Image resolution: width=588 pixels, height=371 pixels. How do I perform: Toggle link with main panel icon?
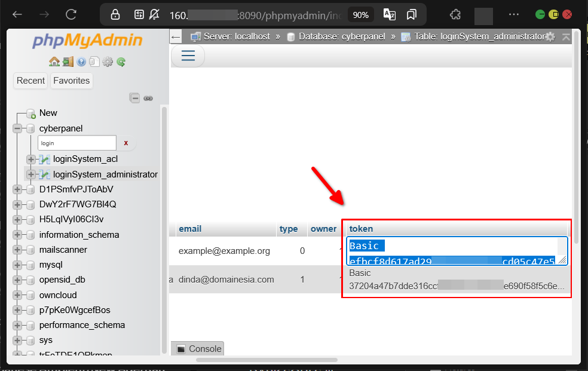pos(149,98)
